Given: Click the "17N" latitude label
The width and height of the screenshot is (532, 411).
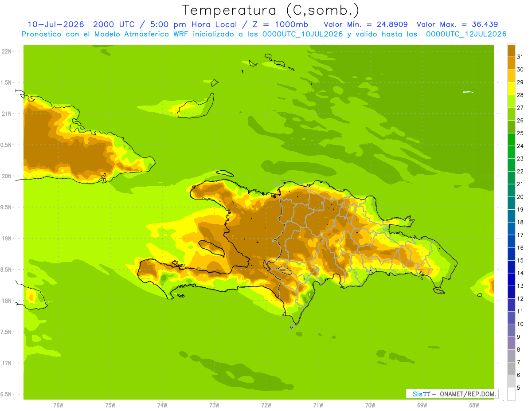Looking at the screenshot, I should pos(8,363).
